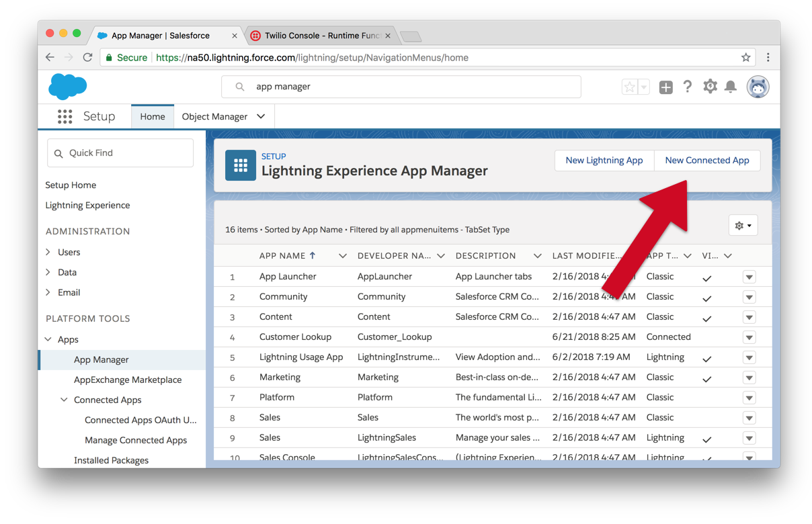Viewport: 812px width, 524px height.
Task: Open Manage Connected Apps in sidebar
Action: coord(136,441)
